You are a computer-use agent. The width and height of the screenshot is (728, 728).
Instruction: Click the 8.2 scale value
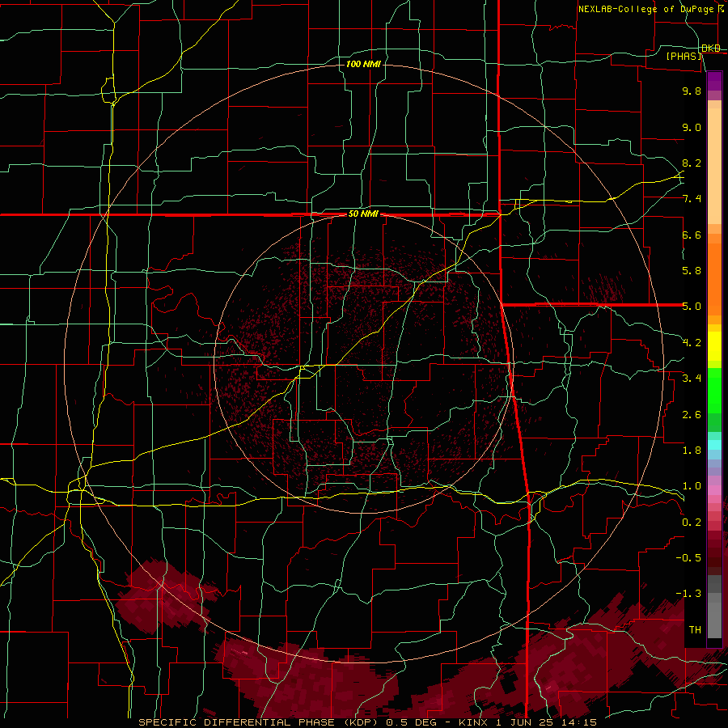[x=692, y=163]
